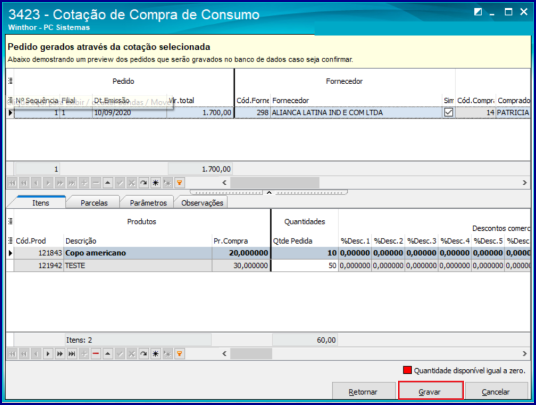The image size is (536, 405).
Task: Click the Pedido grid horizontal scrollbar thumb
Action: [274, 183]
